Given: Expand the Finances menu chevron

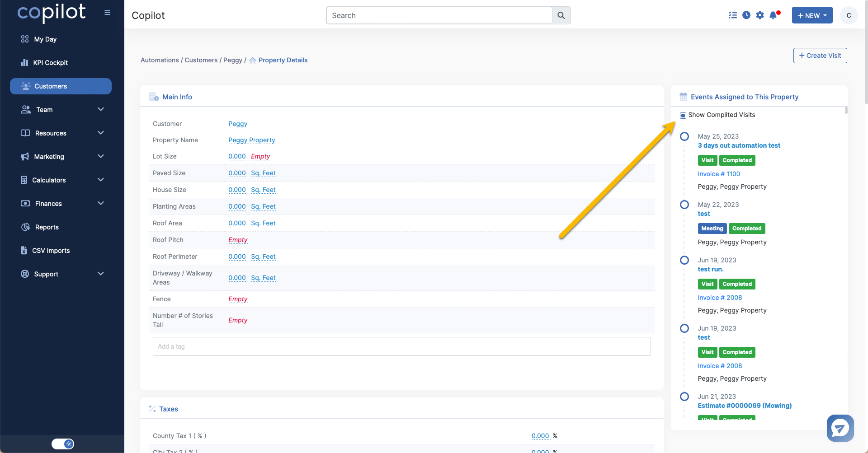Looking at the screenshot, I should 101,203.
